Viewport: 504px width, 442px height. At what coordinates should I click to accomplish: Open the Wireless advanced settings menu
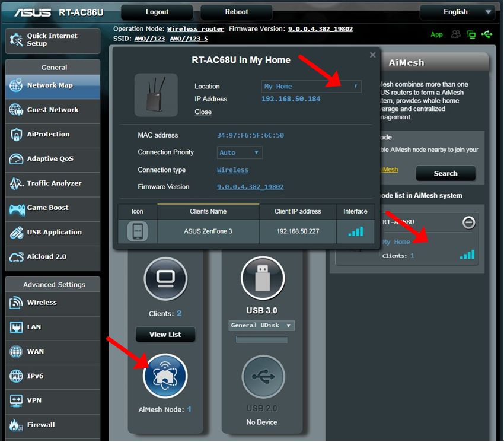[x=53, y=303]
